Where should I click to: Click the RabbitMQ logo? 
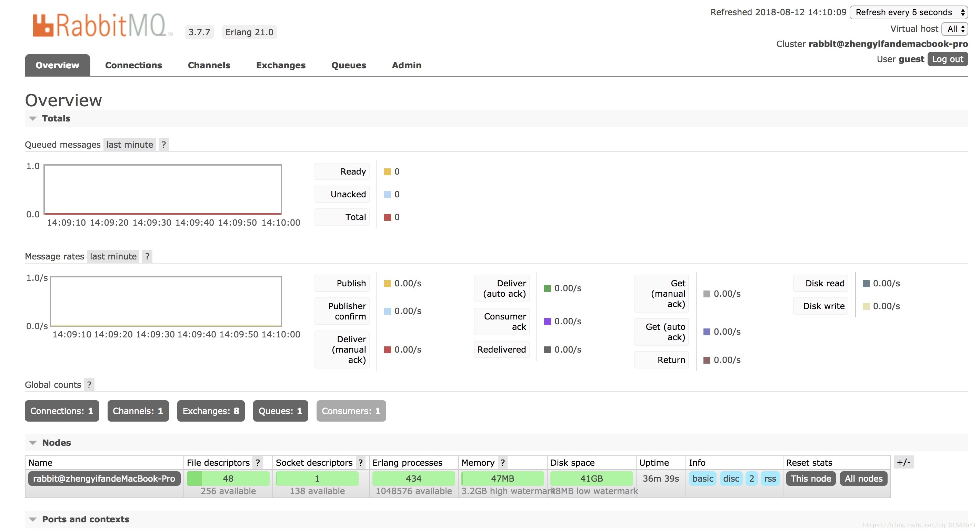(100, 26)
